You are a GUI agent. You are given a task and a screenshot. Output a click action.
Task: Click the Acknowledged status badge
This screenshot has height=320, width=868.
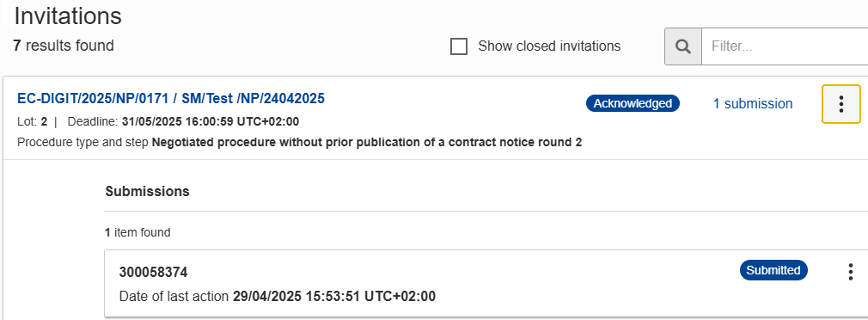(633, 103)
